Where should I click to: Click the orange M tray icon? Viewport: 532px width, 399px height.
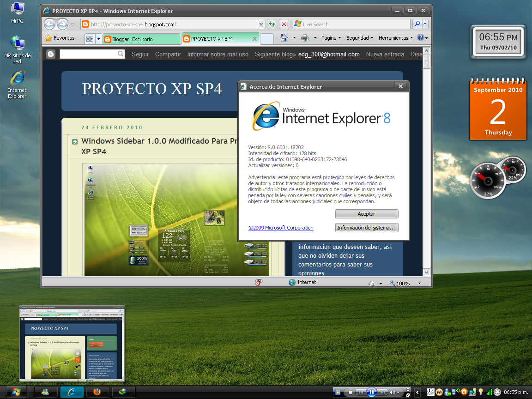coord(439,392)
